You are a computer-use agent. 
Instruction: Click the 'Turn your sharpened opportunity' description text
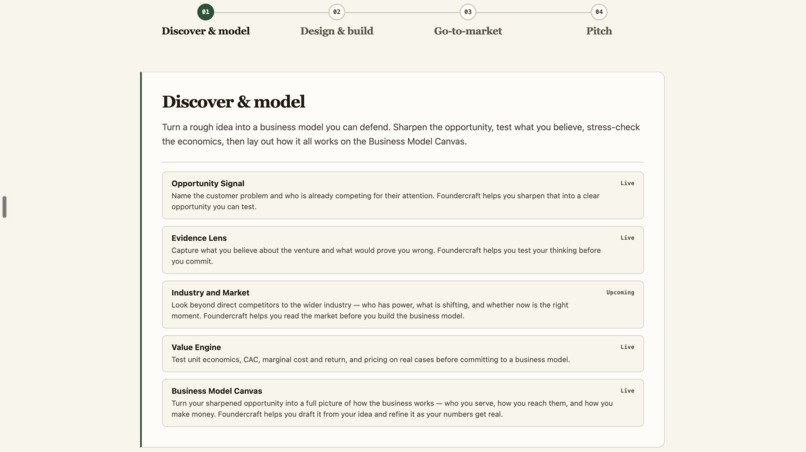(x=392, y=408)
